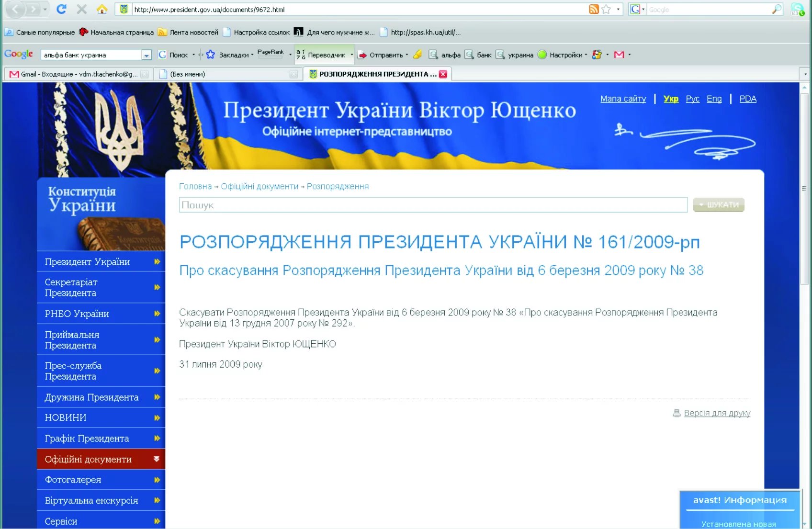Close the РОЗПОРЯДЖЕННЯ ПРЕЗИДЕНТА tab
Image resolution: width=812 pixels, height=529 pixels.
[x=443, y=74]
